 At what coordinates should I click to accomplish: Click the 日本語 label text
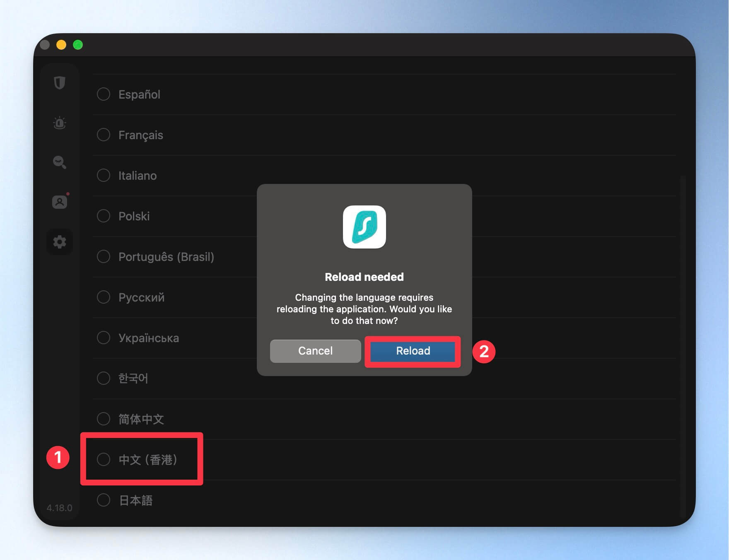pos(135,500)
